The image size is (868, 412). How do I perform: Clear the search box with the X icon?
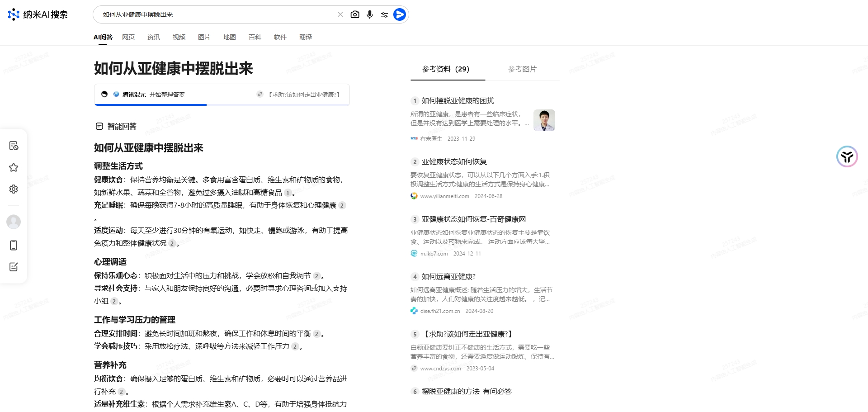(x=340, y=14)
